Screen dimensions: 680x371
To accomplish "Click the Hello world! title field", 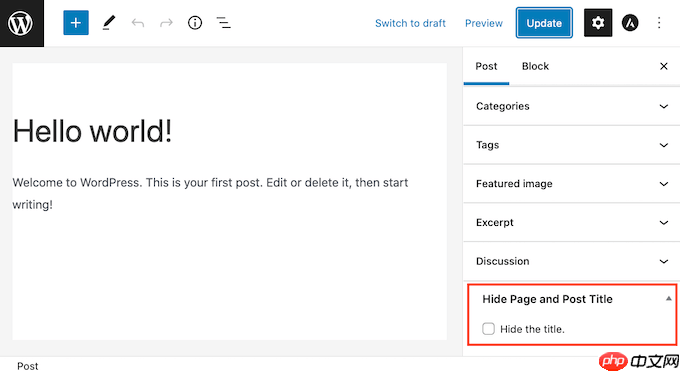I will (x=229, y=131).
